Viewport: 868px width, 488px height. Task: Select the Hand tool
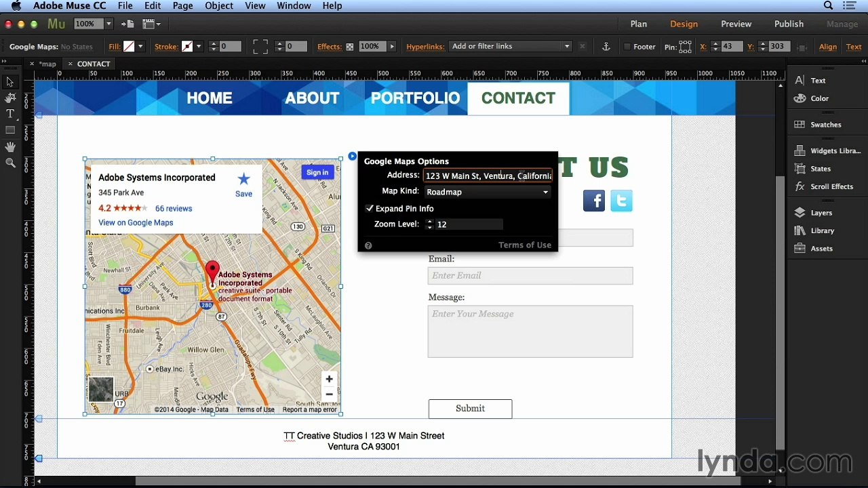click(x=10, y=146)
